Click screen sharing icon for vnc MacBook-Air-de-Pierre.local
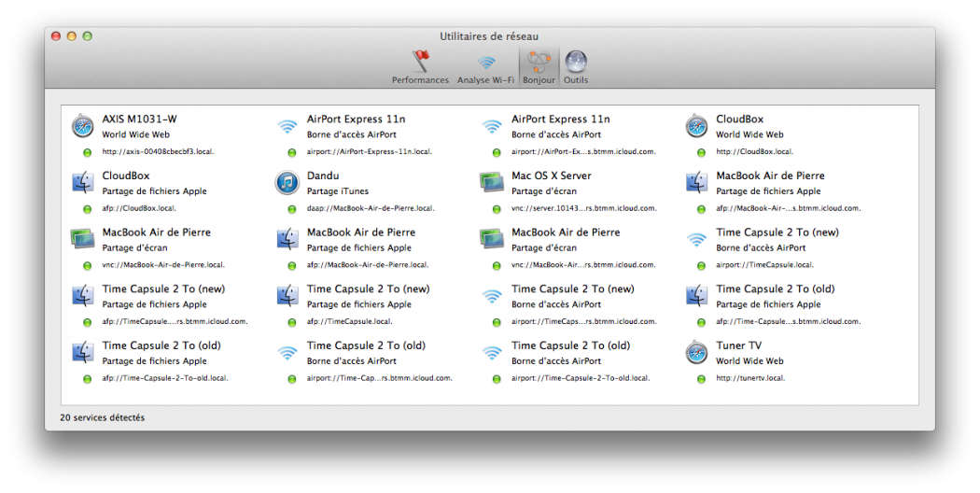The image size is (980, 493). [x=82, y=239]
